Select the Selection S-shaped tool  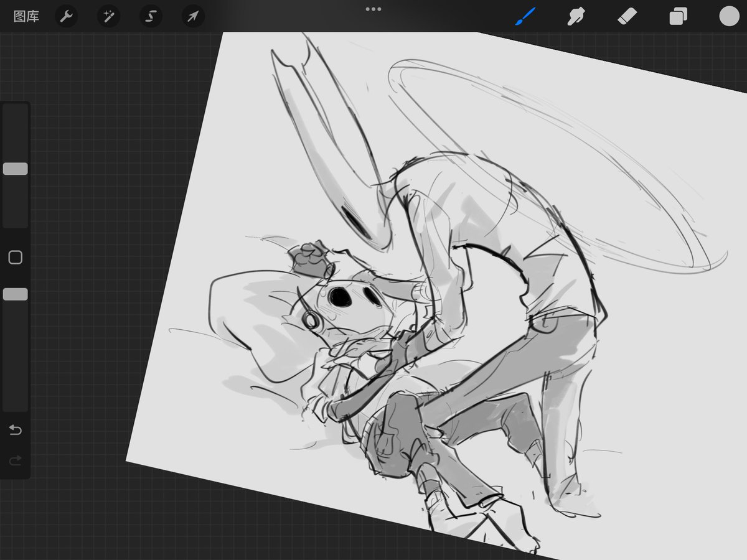(x=151, y=16)
